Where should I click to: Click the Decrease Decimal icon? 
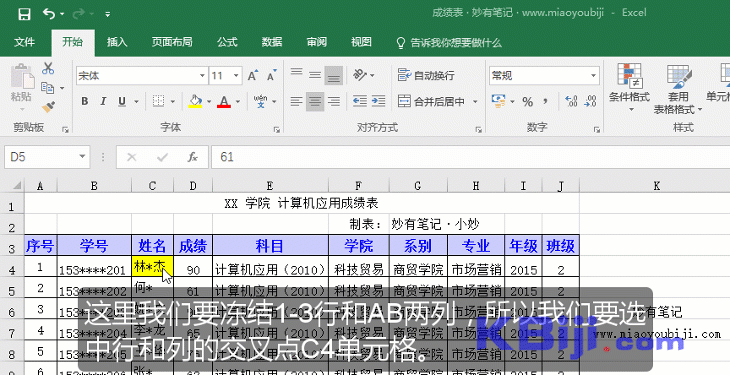pos(590,101)
